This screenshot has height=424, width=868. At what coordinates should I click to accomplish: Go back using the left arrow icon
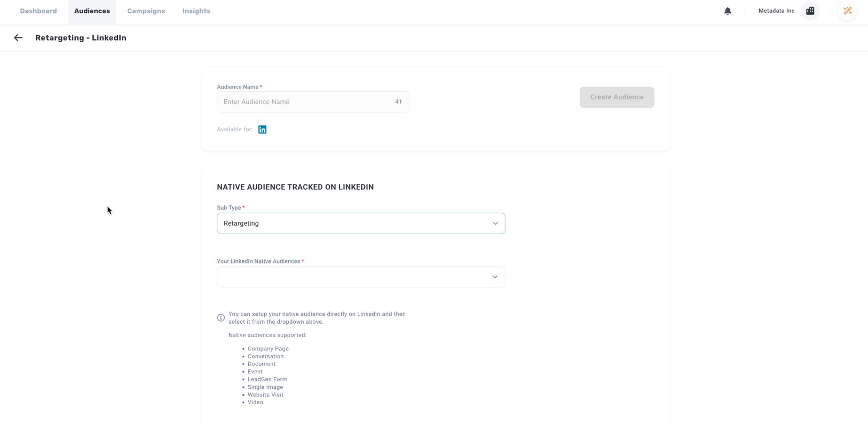coord(18,38)
